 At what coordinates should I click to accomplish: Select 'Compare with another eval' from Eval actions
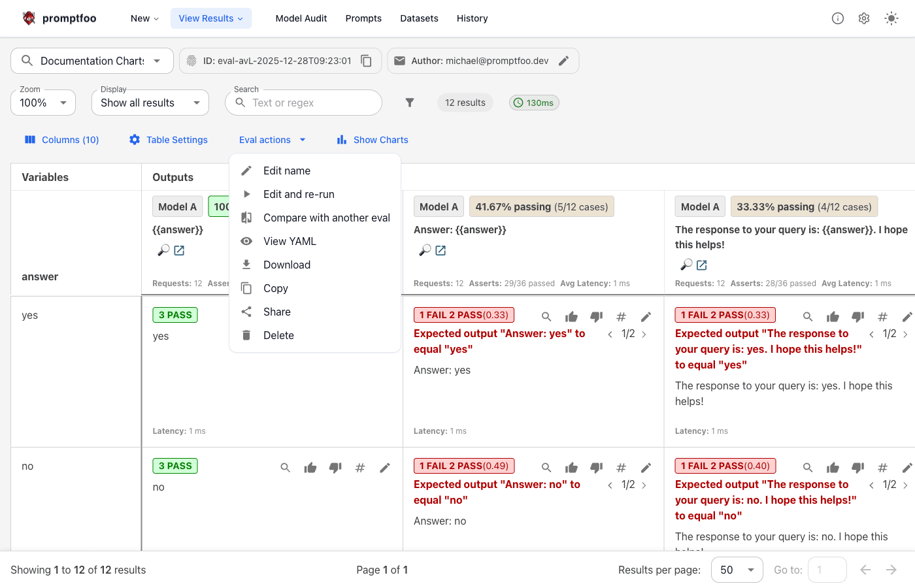[x=326, y=218]
